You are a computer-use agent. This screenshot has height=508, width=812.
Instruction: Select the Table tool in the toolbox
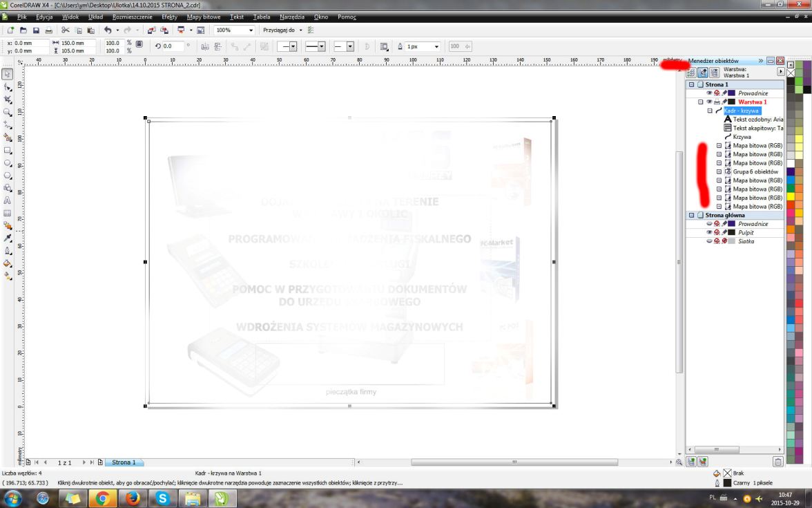(x=8, y=213)
